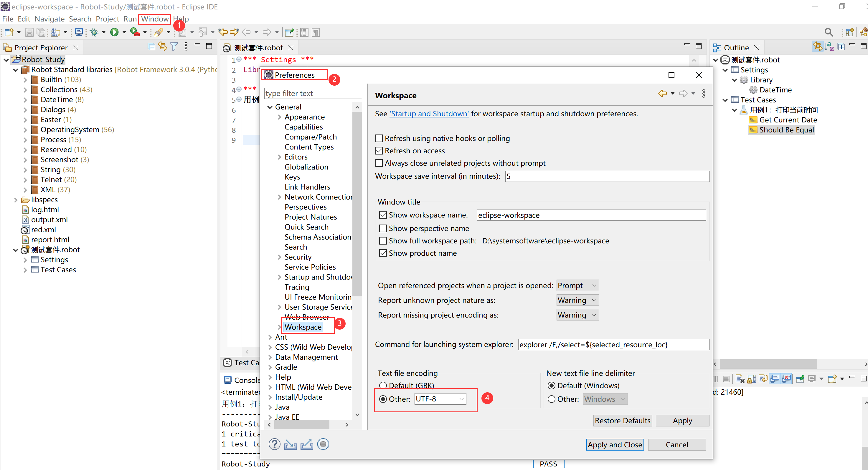Screen dimensions: 868x470
Task: Open the Navigate menu
Action: (49, 19)
